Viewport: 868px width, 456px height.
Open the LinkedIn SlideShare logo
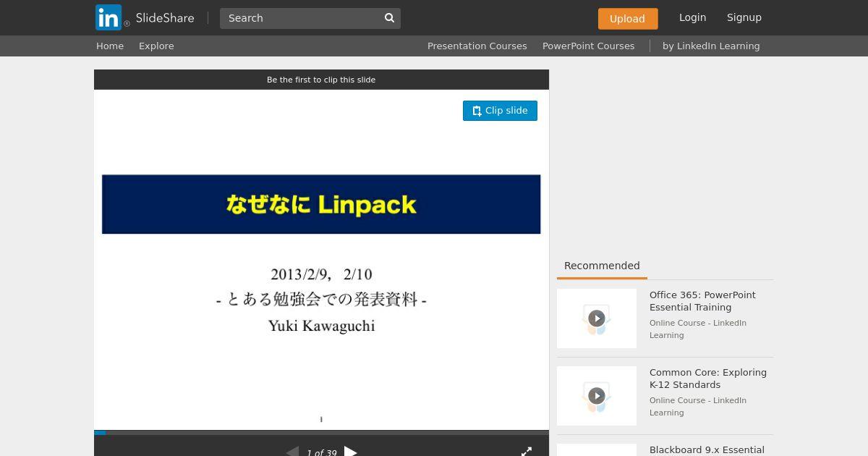click(x=145, y=17)
